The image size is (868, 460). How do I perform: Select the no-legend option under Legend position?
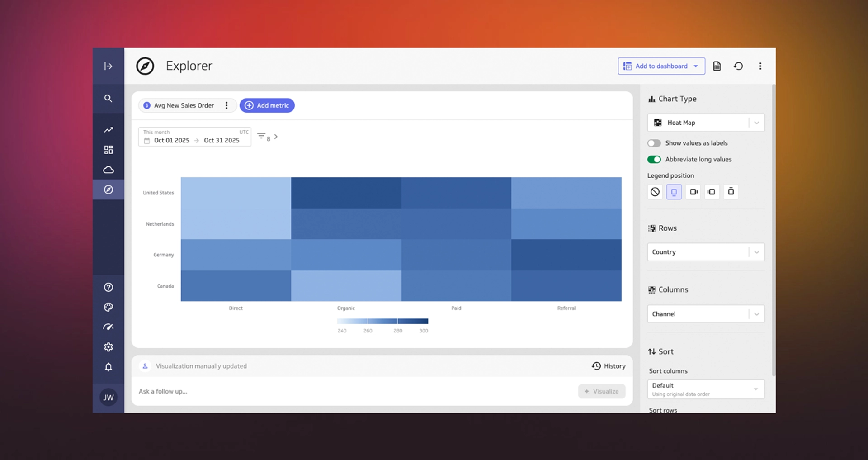click(655, 191)
